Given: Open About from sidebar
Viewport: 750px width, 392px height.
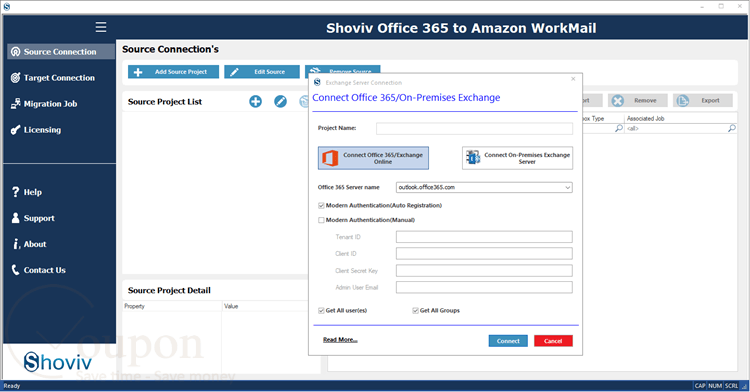Looking at the screenshot, I should point(35,244).
